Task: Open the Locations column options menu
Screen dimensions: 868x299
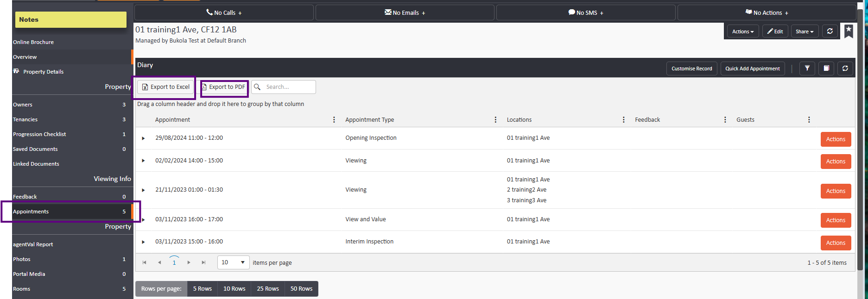Action: pyautogui.click(x=624, y=120)
